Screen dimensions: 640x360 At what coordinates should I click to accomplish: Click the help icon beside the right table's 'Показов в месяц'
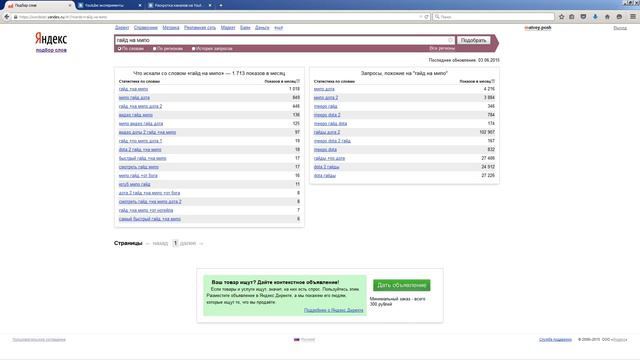(493, 81)
